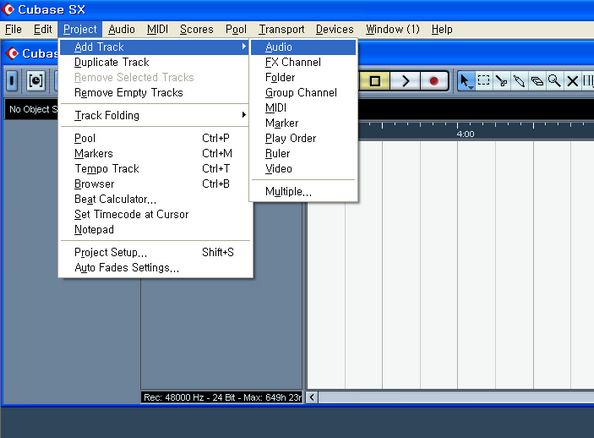Click the transport Play button

coord(405,81)
